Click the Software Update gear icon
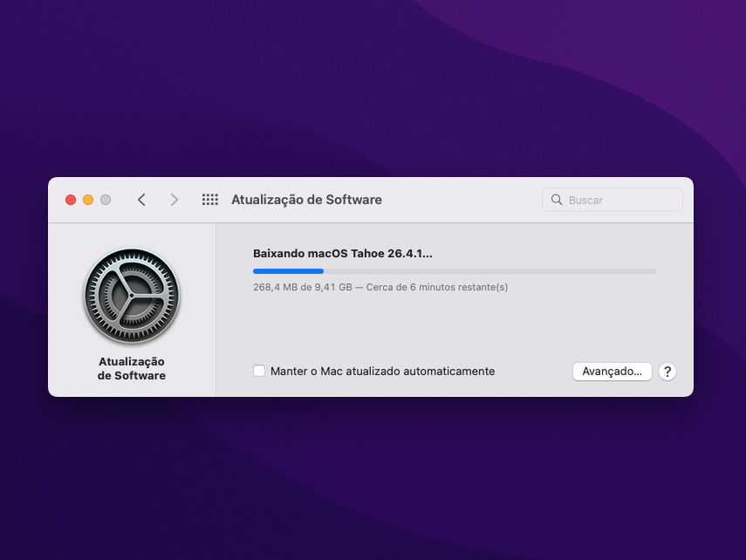Screen dimensions: 746x560 (132, 296)
